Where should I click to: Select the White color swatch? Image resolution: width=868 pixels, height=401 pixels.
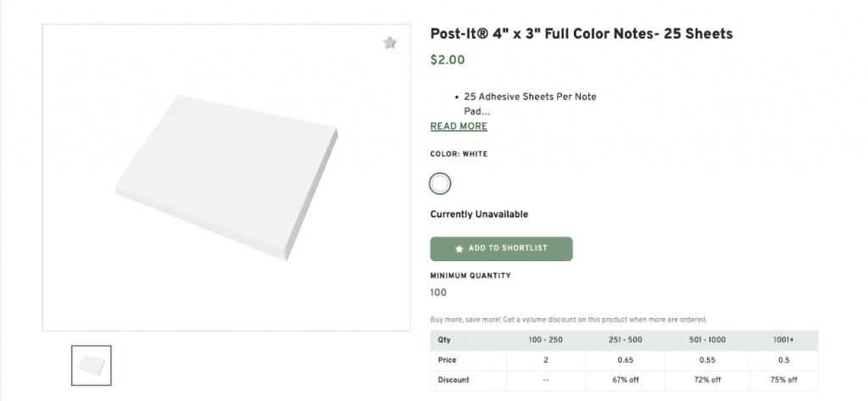point(440,183)
